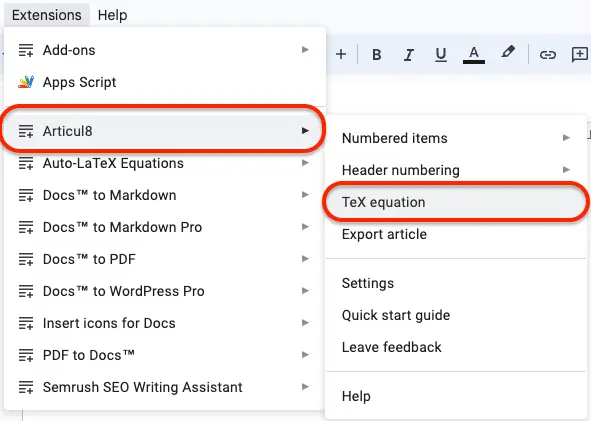Click the arrow beside Docs™ to Markdown Pro

305,227
